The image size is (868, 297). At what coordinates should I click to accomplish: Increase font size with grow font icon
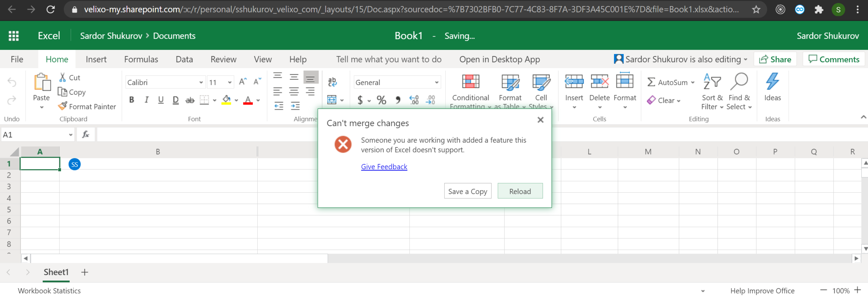click(x=243, y=82)
